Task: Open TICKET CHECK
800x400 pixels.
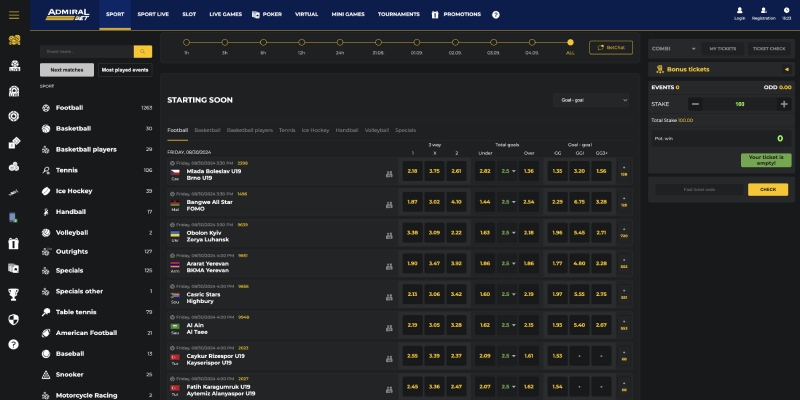Action: click(x=769, y=48)
